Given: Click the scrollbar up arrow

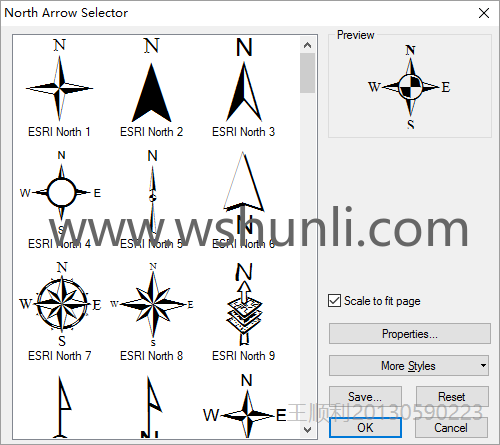Looking at the screenshot, I should 308,45.
